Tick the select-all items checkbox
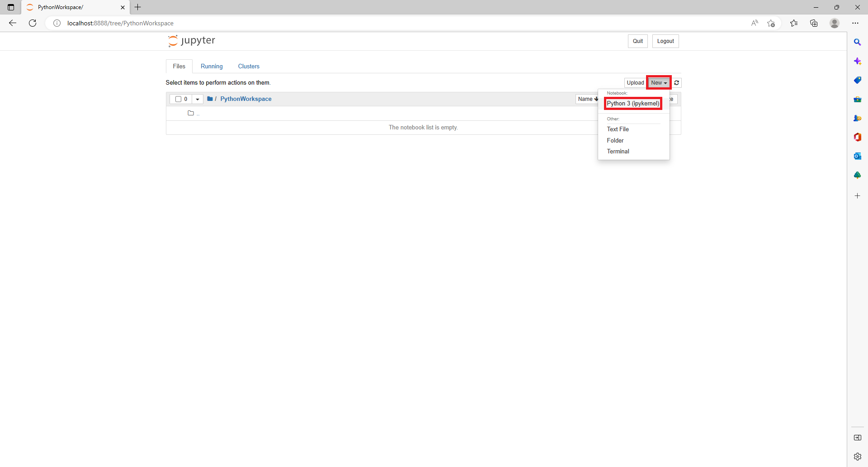 (178, 99)
